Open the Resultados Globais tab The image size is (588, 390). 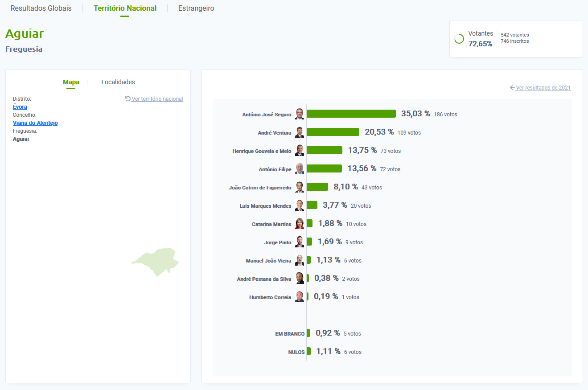(41, 8)
